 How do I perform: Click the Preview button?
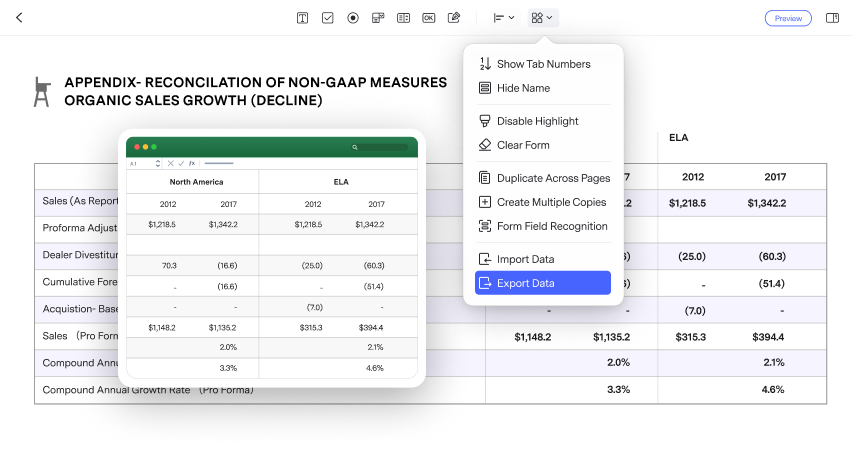788,18
